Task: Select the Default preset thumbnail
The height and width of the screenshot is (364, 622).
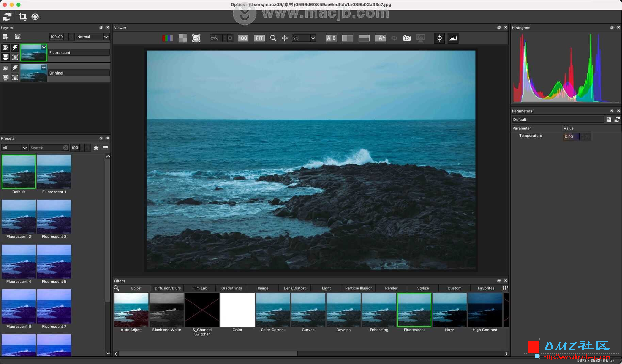Action: tap(19, 172)
